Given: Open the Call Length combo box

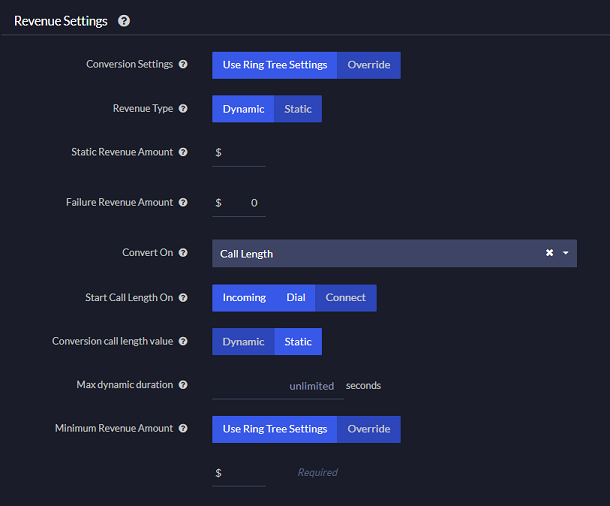Looking at the screenshot, I should coord(394,253).
